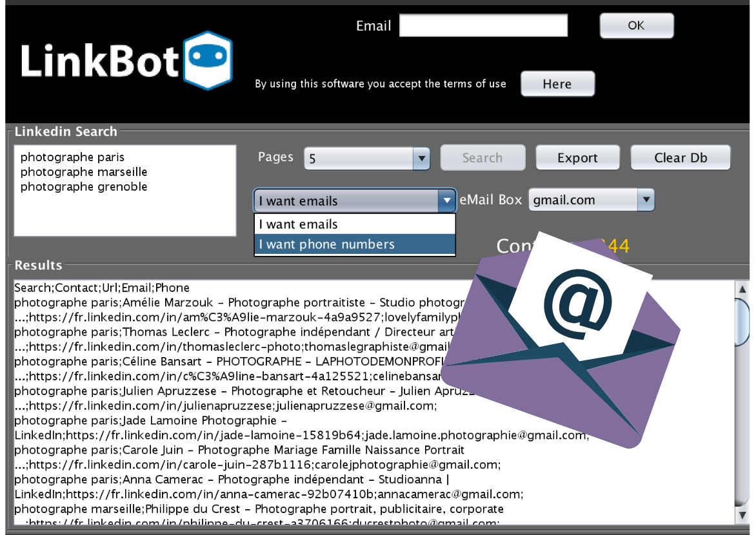Choose 'I want emails' from the list
Screen dimensions: 756x535
pyautogui.click(x=354, y=224)
